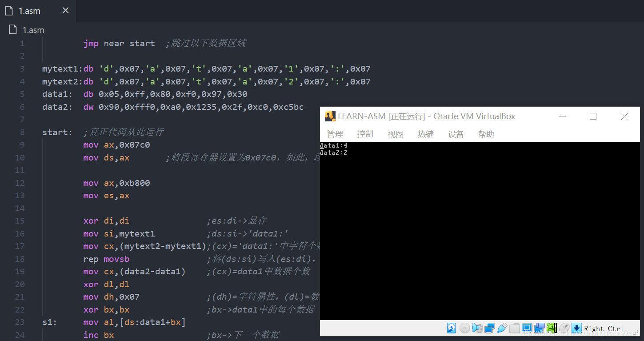644x341 pixels.
Task: Open the 设备 menu in VirtualBox
Action: [456, 134]
